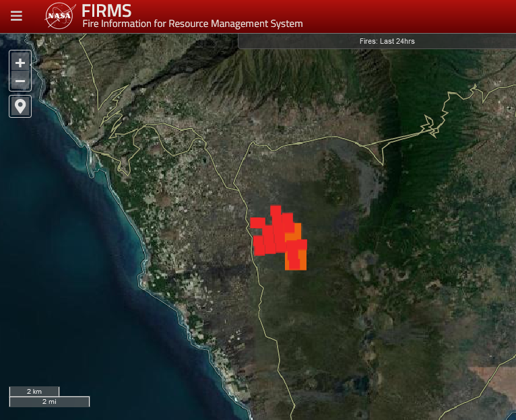
Task: Zoom out with the minus button
Action: click(20, 81)
